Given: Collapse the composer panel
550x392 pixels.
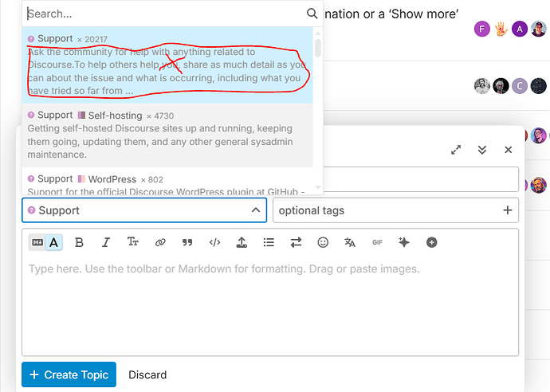Looking at the screenshot, I should pos(482,150).
